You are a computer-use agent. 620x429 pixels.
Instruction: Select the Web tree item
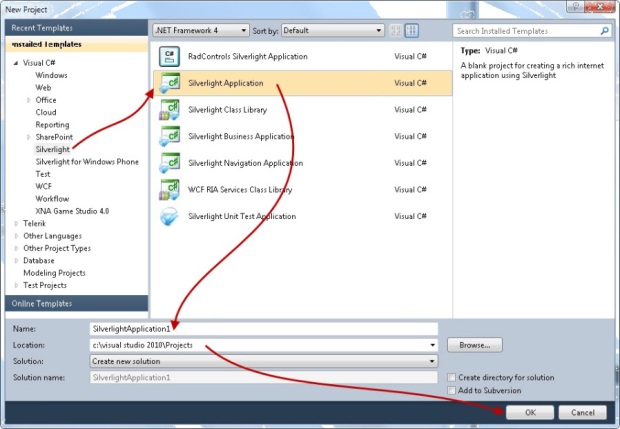click(x=43, y=87)
